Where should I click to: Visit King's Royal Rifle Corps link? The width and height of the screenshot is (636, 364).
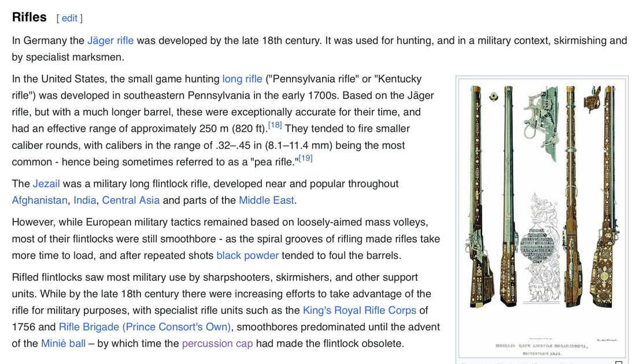360,310
